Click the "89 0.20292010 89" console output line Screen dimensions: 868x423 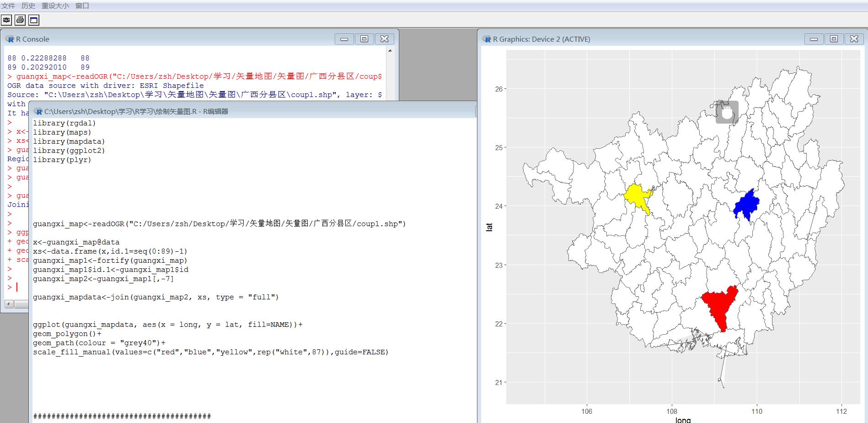pos(48,67)
